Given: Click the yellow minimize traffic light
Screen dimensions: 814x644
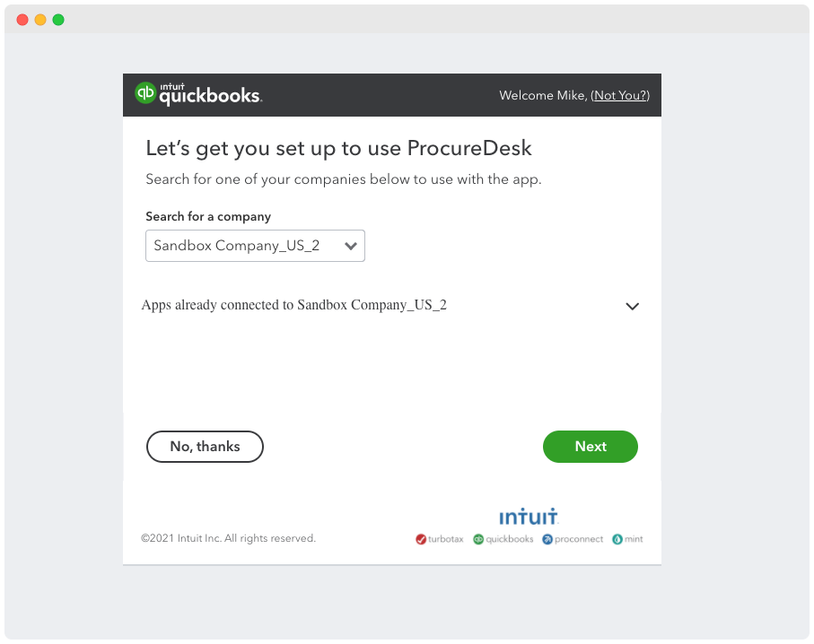Looking at the screenshot, I should (x=39, y=18).
